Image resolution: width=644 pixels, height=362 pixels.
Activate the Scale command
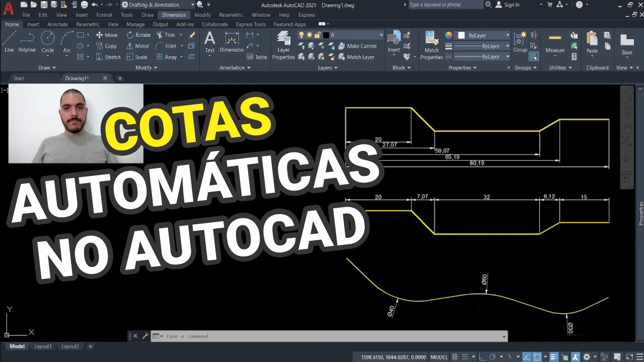tap(137, 57)
